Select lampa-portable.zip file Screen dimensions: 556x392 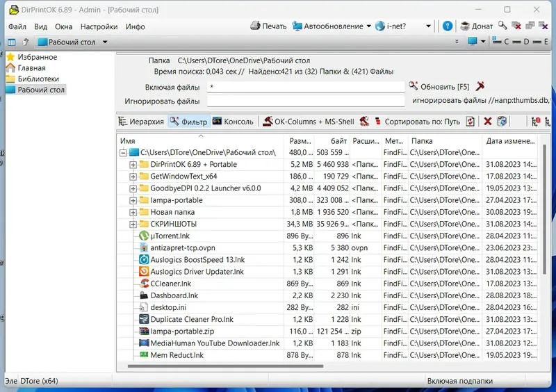[x=182, y=332]
